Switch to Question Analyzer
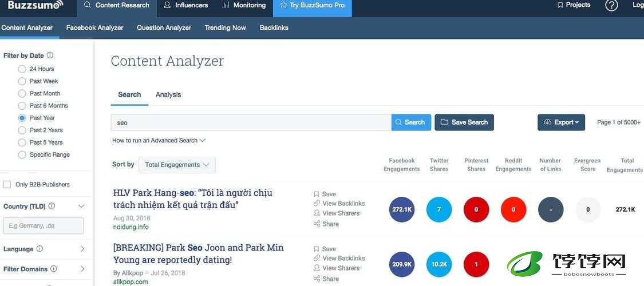The image size is (644, 286). pos(164,27)
